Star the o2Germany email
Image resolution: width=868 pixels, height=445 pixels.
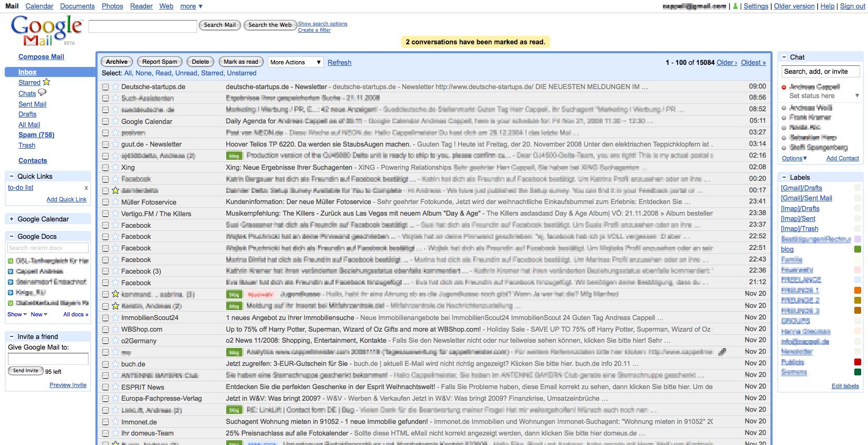coord(115,341)
